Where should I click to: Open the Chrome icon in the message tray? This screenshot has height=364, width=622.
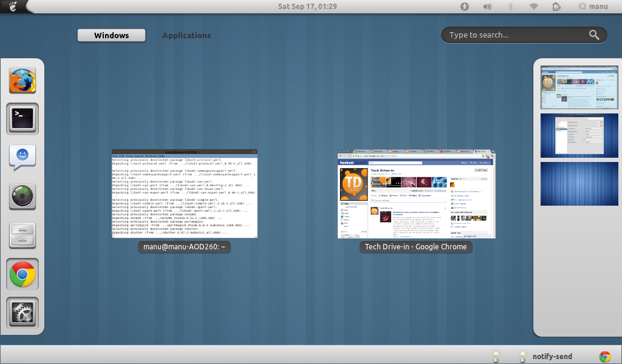click(605, 356)
